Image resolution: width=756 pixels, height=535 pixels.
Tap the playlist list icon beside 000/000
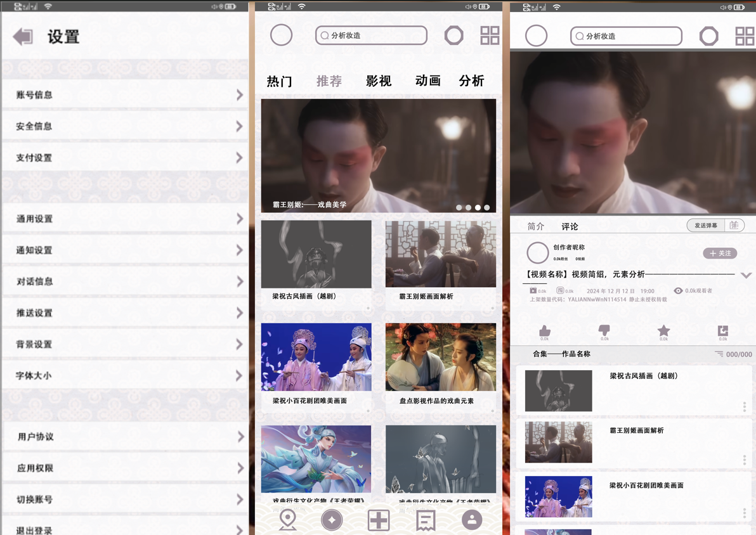719,354
